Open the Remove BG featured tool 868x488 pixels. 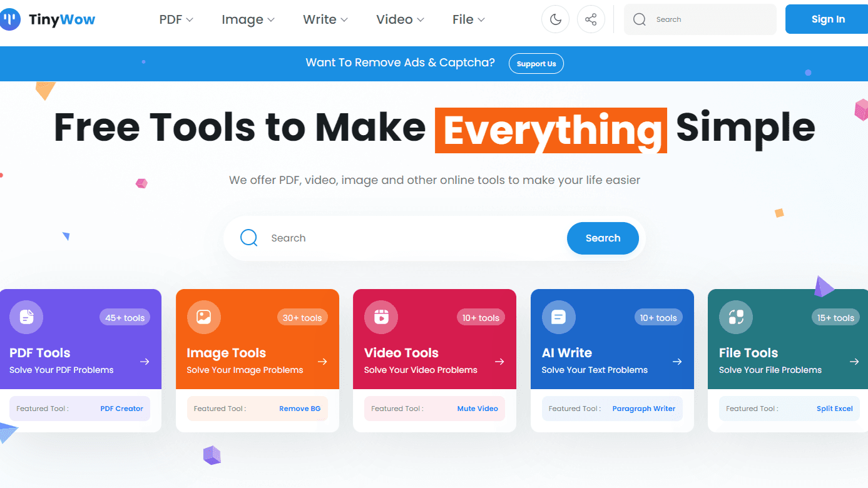click(x=299, y=408)
